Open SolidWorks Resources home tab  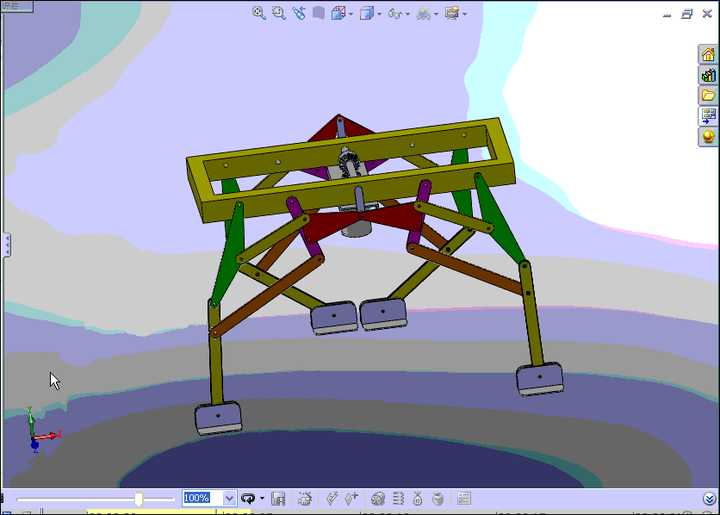[x=708, y=55]
